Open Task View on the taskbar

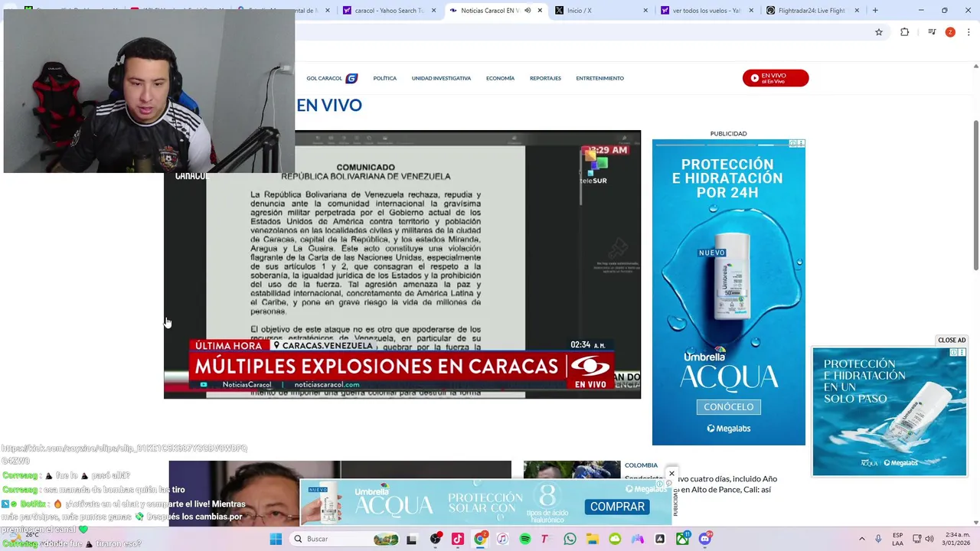(x=411, y=539)
